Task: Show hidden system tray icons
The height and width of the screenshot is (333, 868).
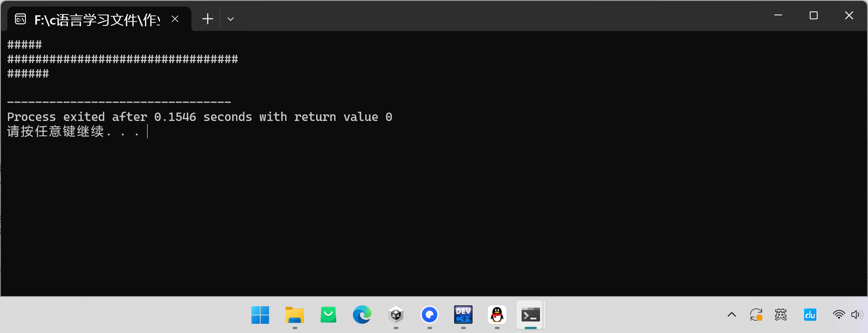Action: 732,315
